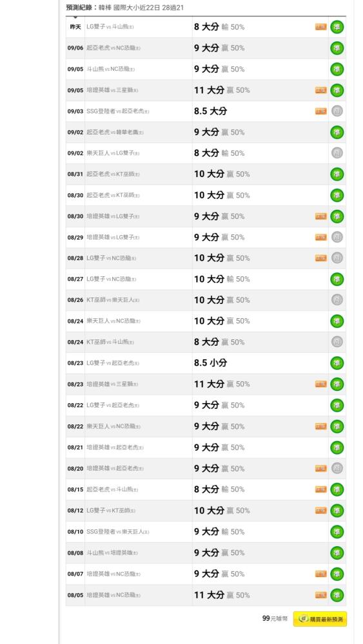The image size is (363, 644).
Task: Click 11 大分 prediction in 08/05 row
Action: (222, 595)
